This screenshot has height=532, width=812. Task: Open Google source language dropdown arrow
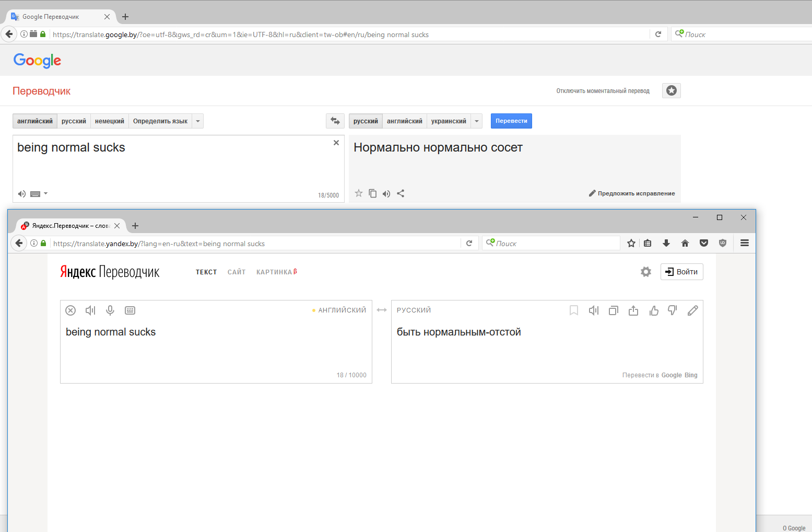pos(198,121)
